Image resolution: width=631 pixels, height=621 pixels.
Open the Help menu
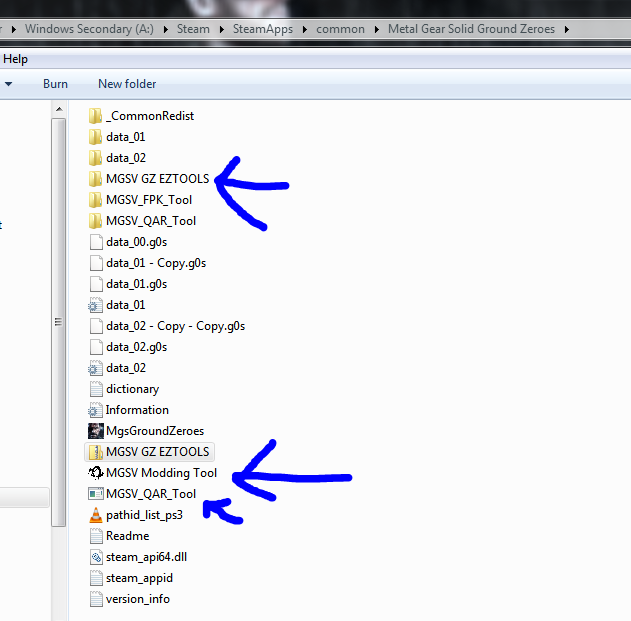[x=15, y=59]
